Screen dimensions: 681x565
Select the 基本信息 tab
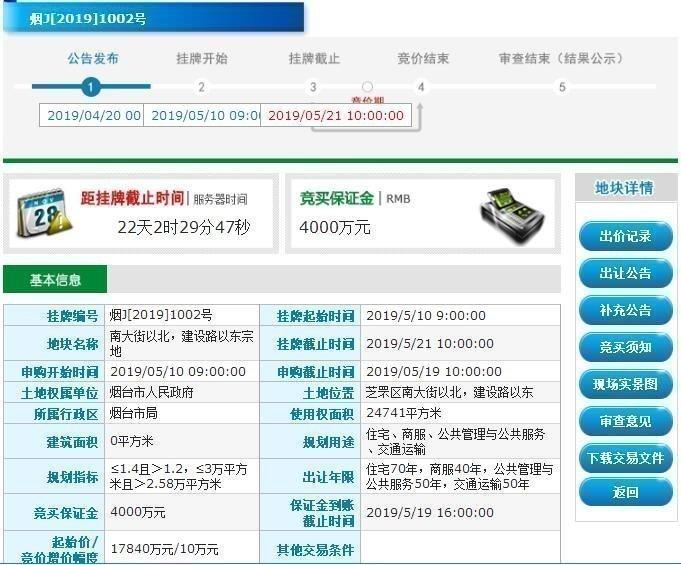tap(55, 279)
